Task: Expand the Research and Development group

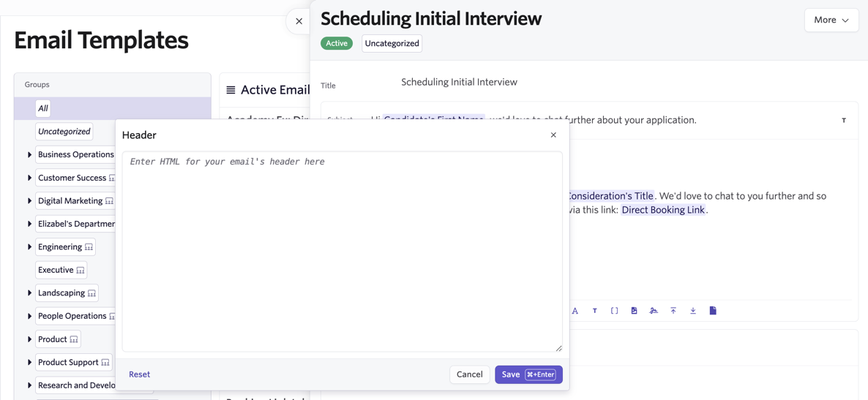Action: click(29, 385)
